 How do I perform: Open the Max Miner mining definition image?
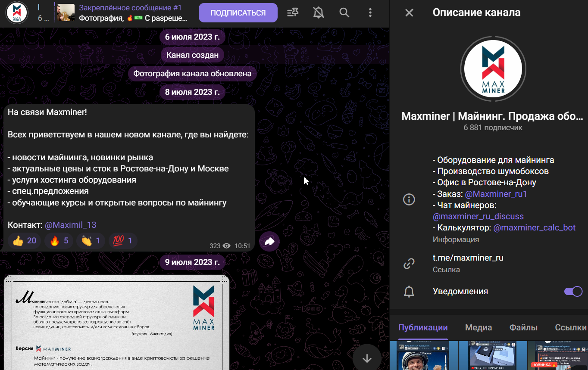(x=116, y=322)
